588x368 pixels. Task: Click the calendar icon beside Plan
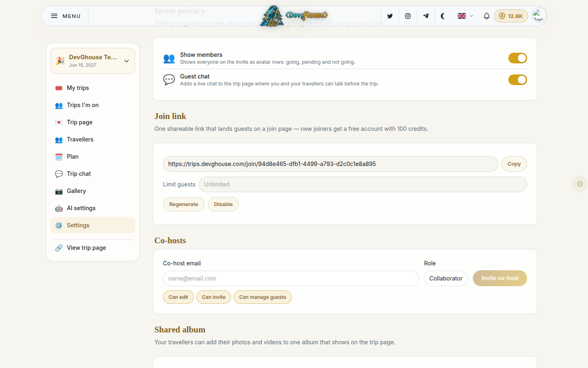[59, 157]
